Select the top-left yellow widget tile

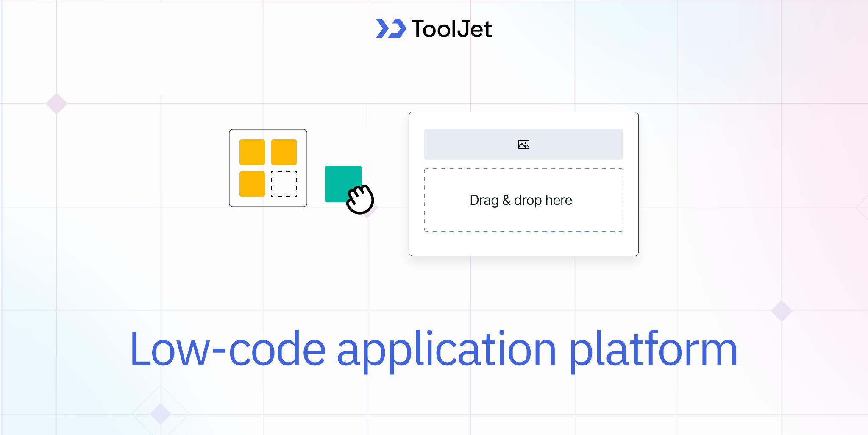253,151
